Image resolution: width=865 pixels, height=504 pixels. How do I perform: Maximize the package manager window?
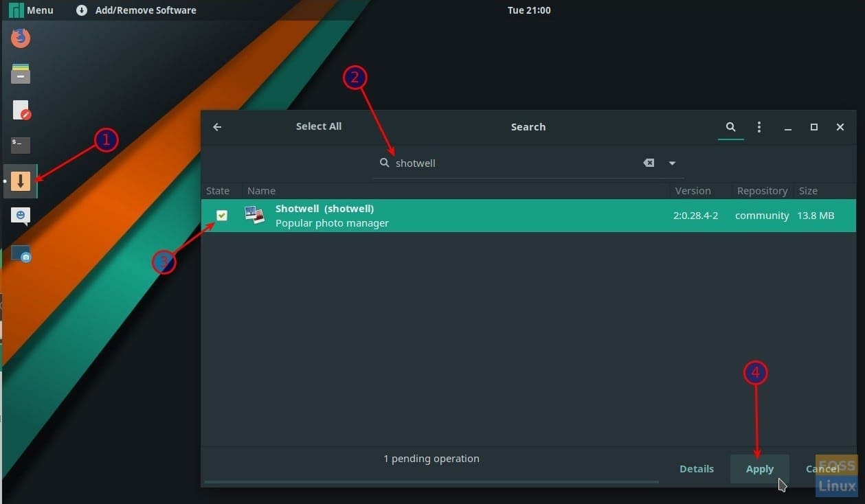coord(814,127)
